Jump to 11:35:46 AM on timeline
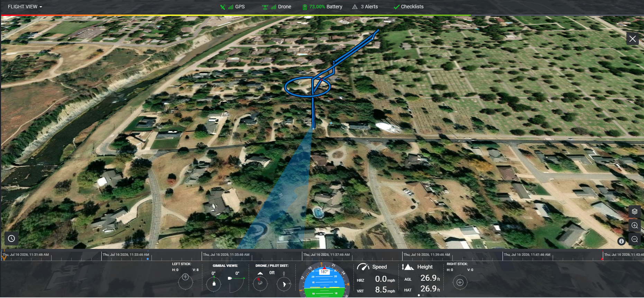 [226, 254]
